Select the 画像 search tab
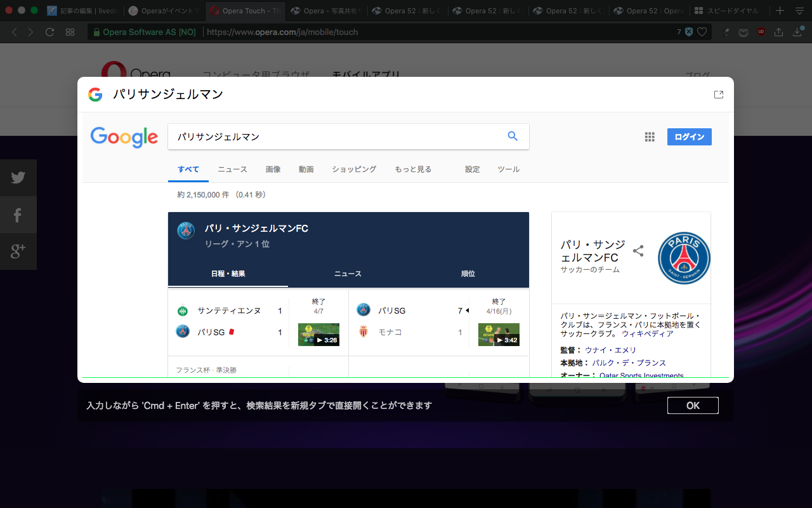The width and height of the screenshot is (812, 508). (273, 170)
